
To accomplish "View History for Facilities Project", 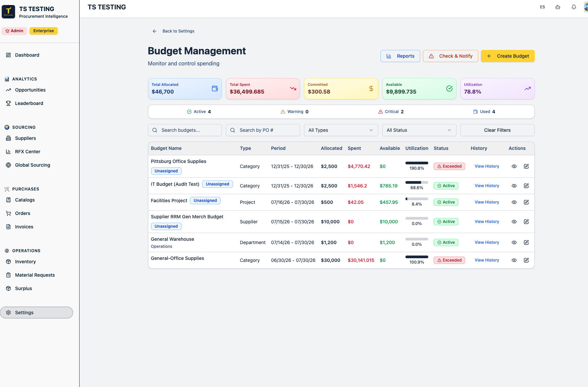I will pyautogui.click(x=487, y=202).
